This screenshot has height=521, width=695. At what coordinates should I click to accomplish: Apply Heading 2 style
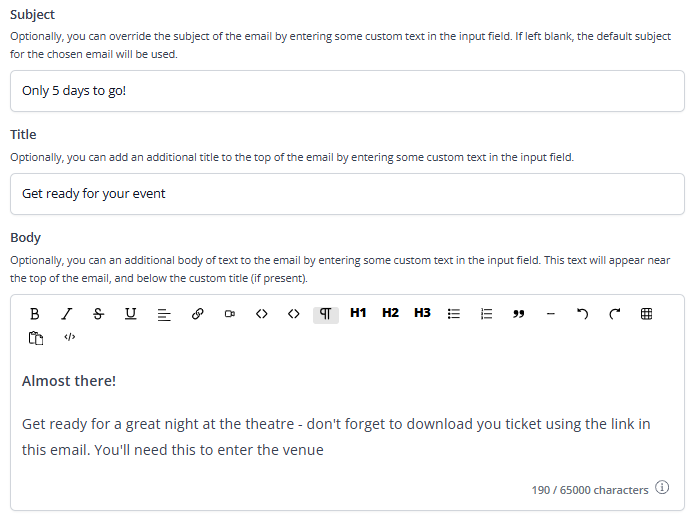tap(390, 313)
